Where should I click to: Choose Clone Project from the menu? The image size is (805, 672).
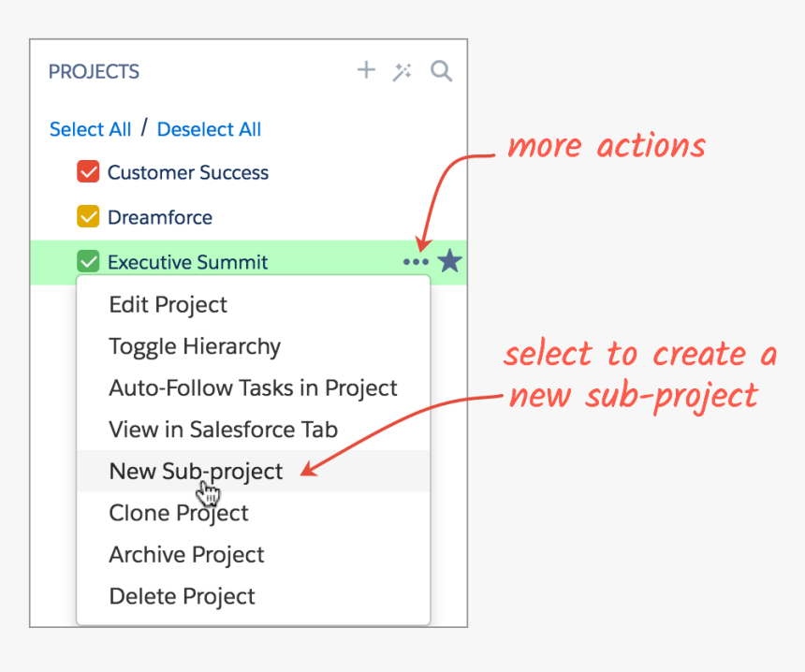[x=179, y=513]
